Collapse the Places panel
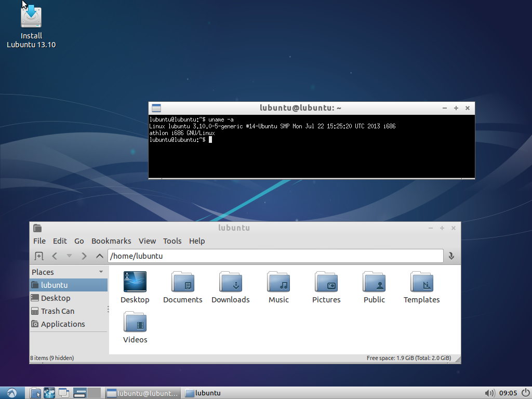 pos(101,272)
